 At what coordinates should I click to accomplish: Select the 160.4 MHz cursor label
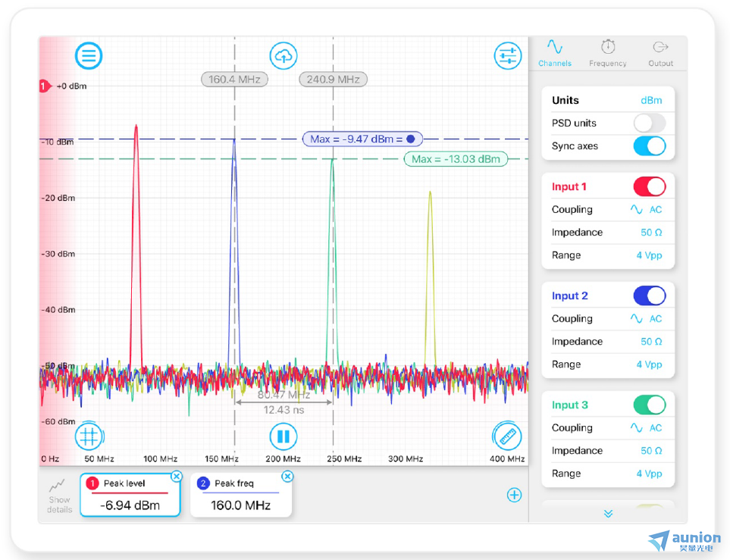[x=234, y=79]
